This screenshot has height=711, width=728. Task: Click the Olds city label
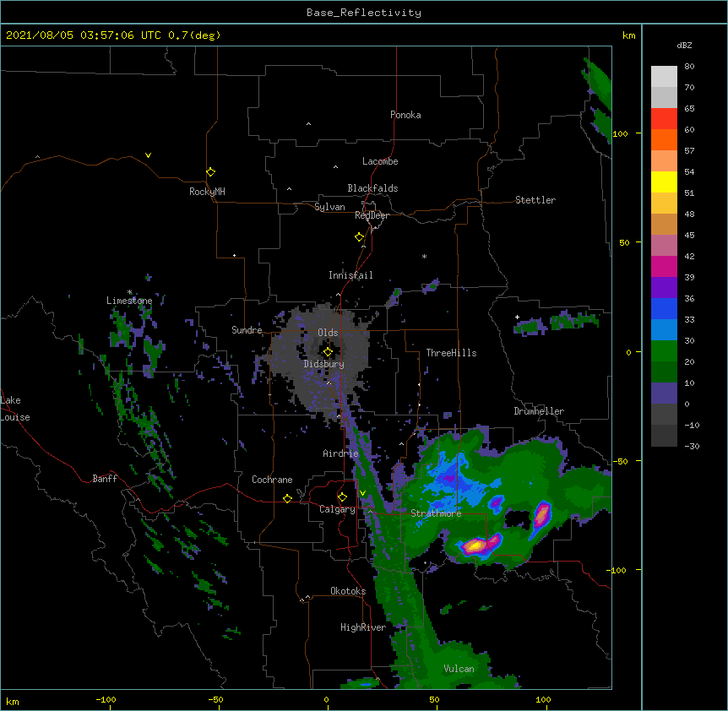point(328,333)
